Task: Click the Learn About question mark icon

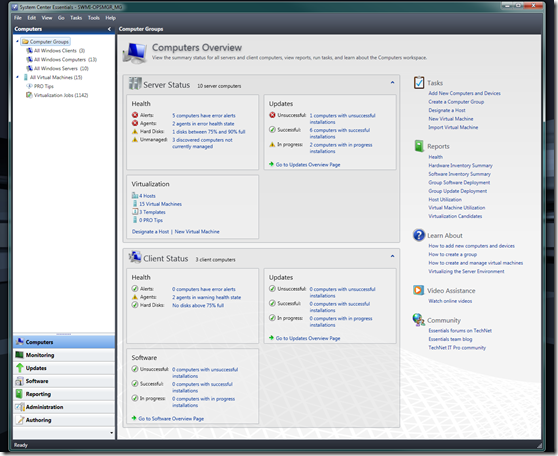Action: click(x=419, y=235)
